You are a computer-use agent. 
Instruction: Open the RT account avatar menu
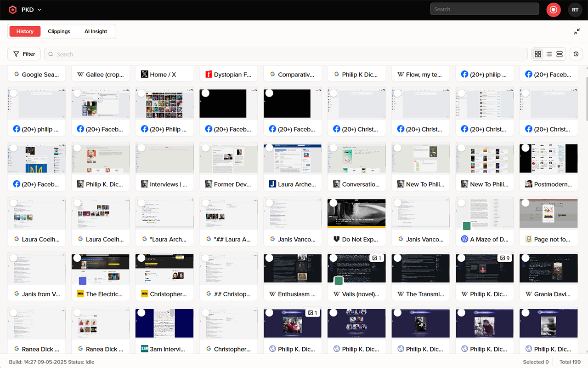(575, 9)
